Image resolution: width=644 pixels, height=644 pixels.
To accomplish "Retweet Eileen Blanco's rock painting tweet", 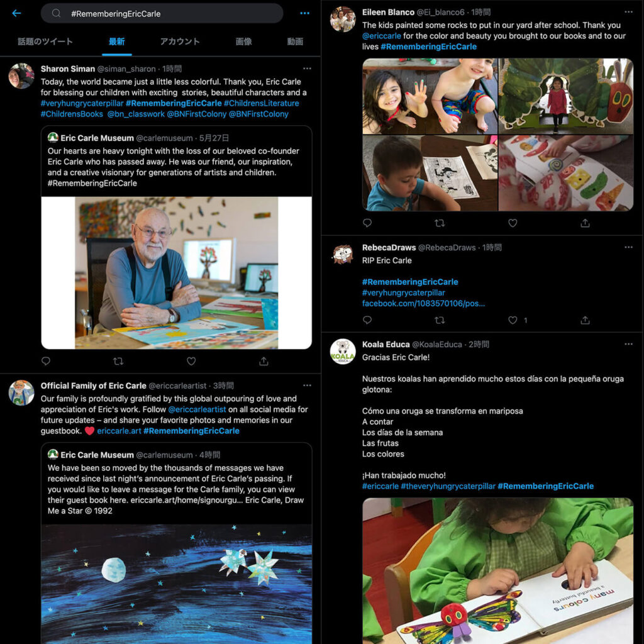I will (x=440, y=223).
